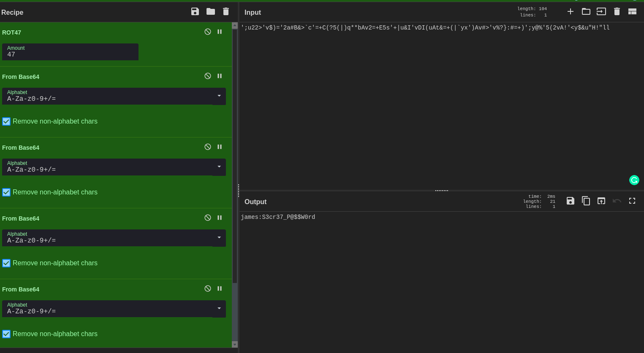Click the output time 2ms indicator
Screen dimensions: 644x353
tap(542, 197)
